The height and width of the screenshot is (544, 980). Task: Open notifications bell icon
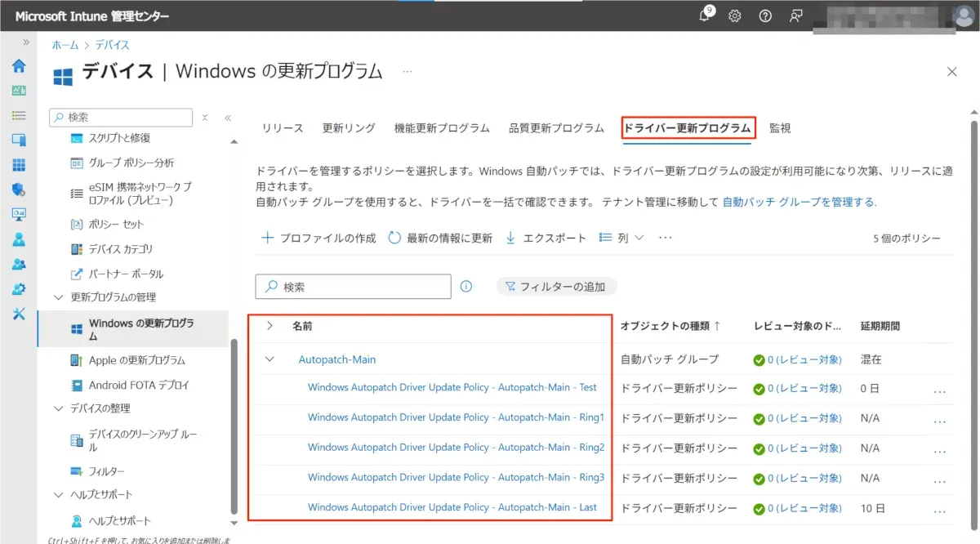coord(705,16)
